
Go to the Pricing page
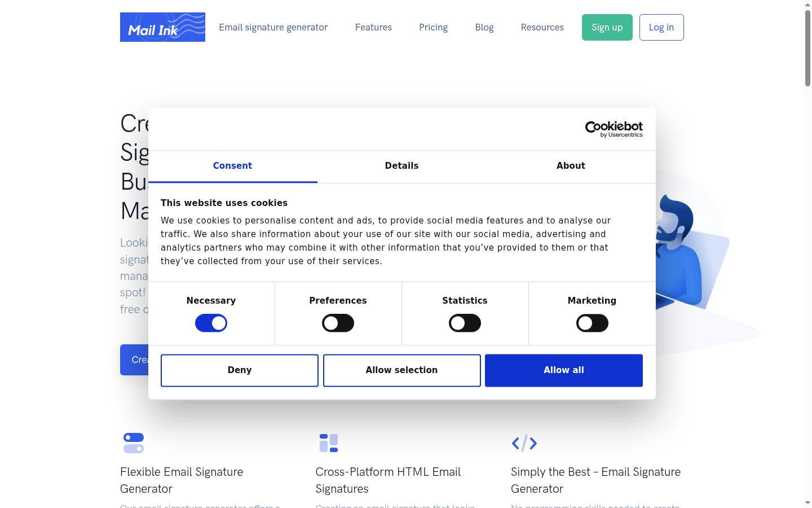(433, 27)
